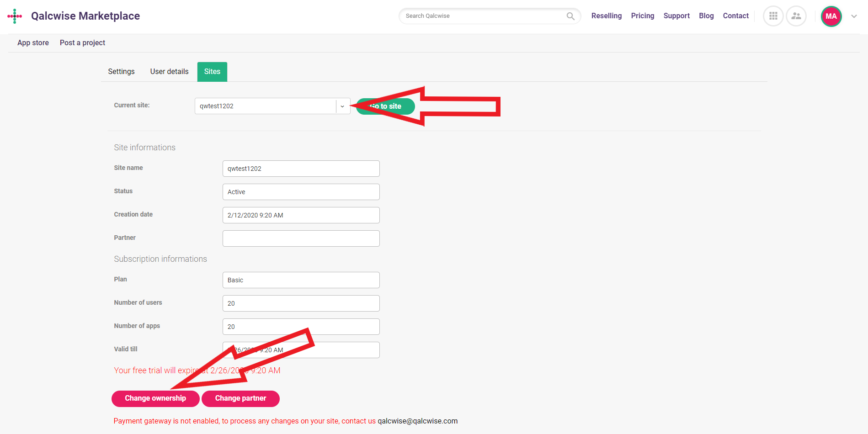
Task: Click the qalcwise@qalcwise.com email address
Action: pos(417,421)
